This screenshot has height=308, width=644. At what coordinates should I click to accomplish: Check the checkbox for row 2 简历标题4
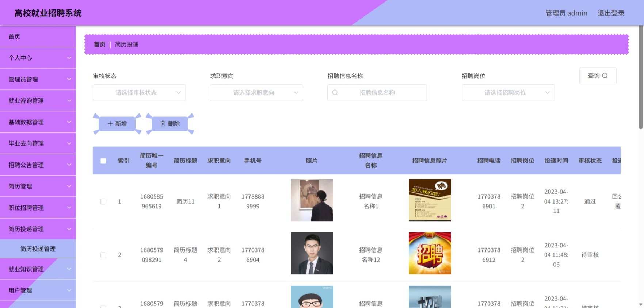(x=103, y=255)
